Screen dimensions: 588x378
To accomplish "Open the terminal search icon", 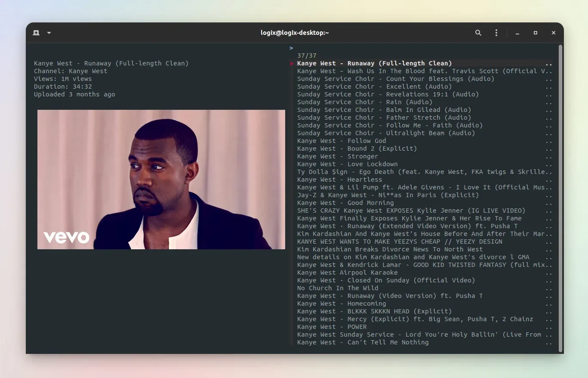I will [x=478, y=33].
